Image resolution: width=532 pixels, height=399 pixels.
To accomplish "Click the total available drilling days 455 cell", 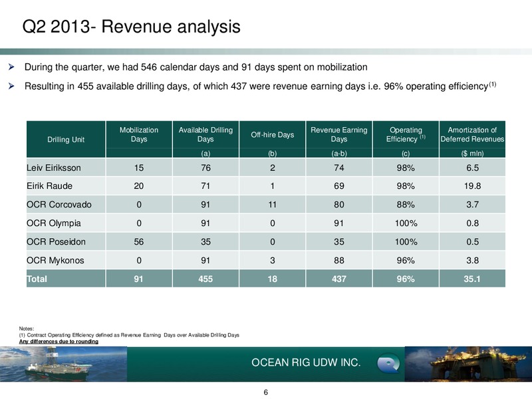I will [x=205, y=279].
